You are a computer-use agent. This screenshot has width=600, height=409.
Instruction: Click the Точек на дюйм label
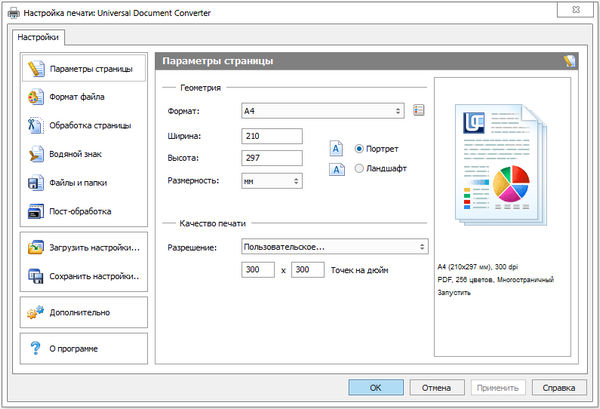(359, 270)
